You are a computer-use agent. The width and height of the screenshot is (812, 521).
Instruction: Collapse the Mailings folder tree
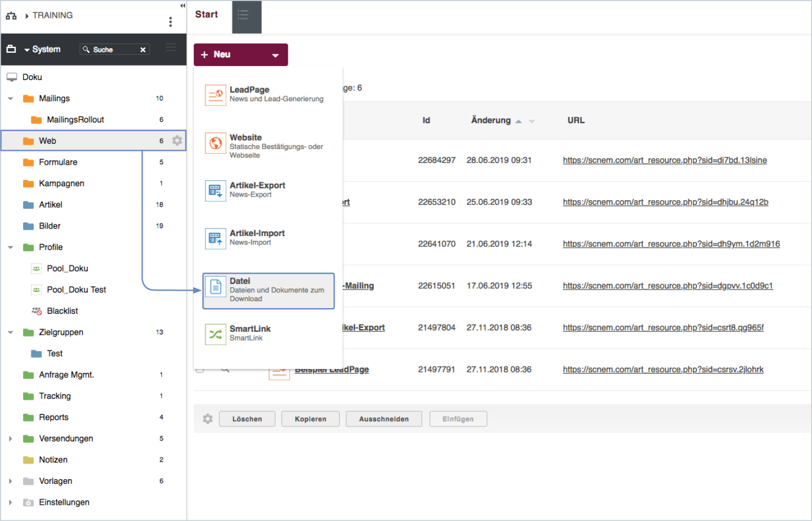(10, 99)
